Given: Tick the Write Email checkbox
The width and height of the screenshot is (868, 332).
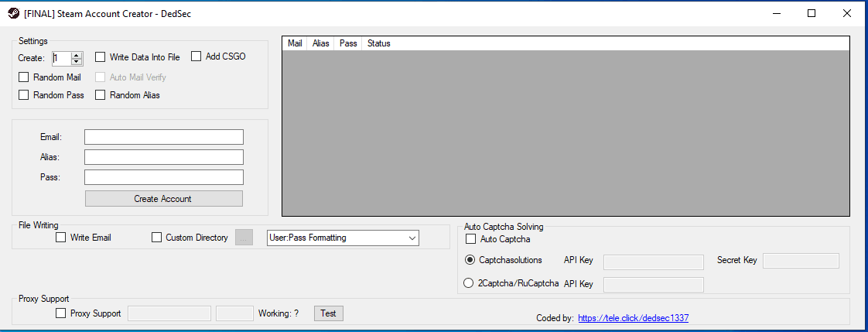Looking at the screenshot, I should (61, 238).
